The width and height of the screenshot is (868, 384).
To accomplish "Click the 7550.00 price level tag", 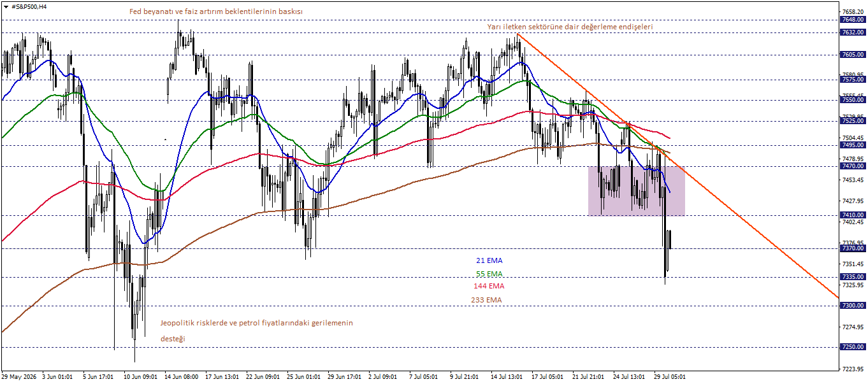I will 853,100.
